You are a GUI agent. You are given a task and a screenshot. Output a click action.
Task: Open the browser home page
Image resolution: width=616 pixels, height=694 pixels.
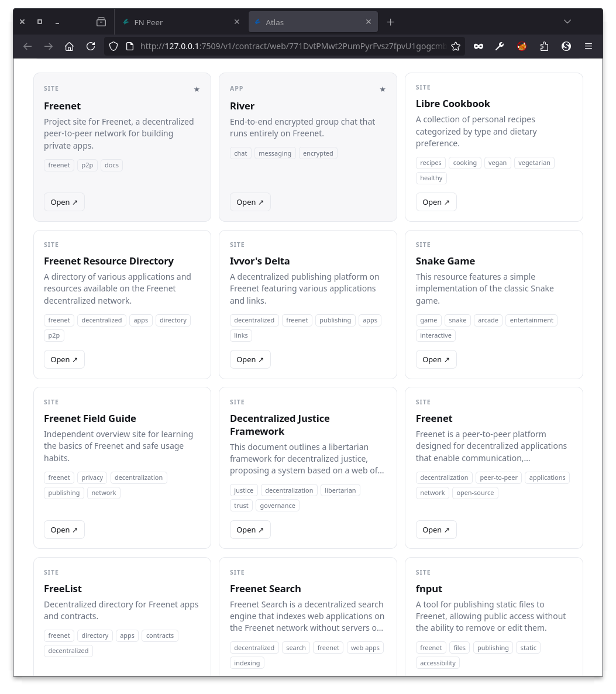tap(70, 46)
